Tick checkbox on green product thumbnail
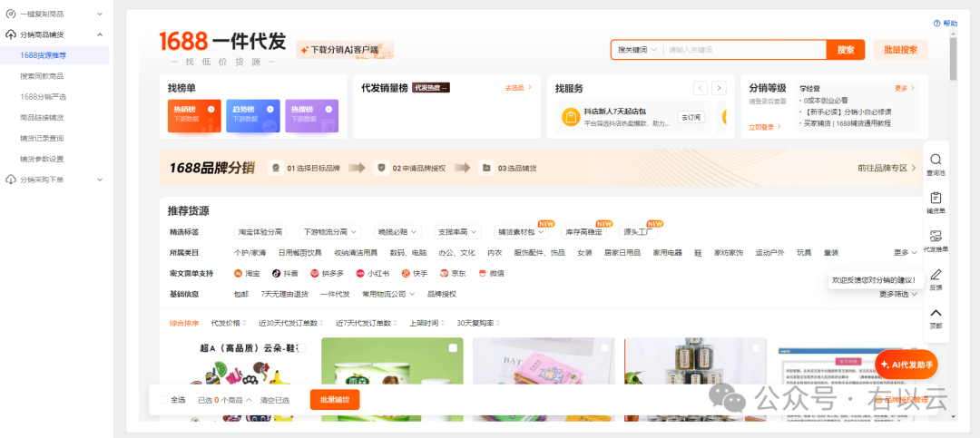Viewport: 980px width, 438px height. 453,348
